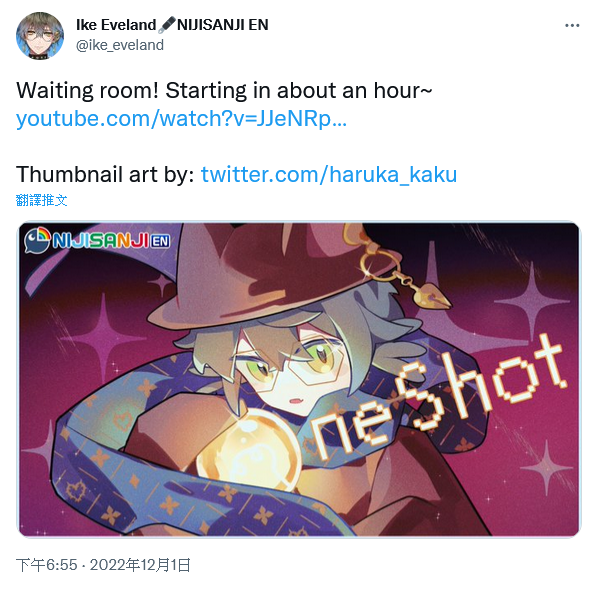The width and height of the screenshot is (598, 589).
Task: Click the pen emoji in display name
Action: [167, 25]
